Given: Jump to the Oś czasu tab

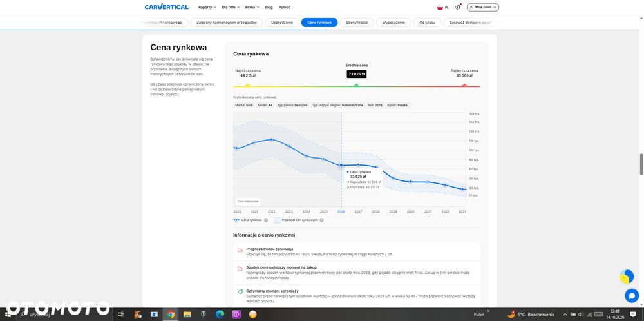Looking at the screenshot, I should (427, 23).
